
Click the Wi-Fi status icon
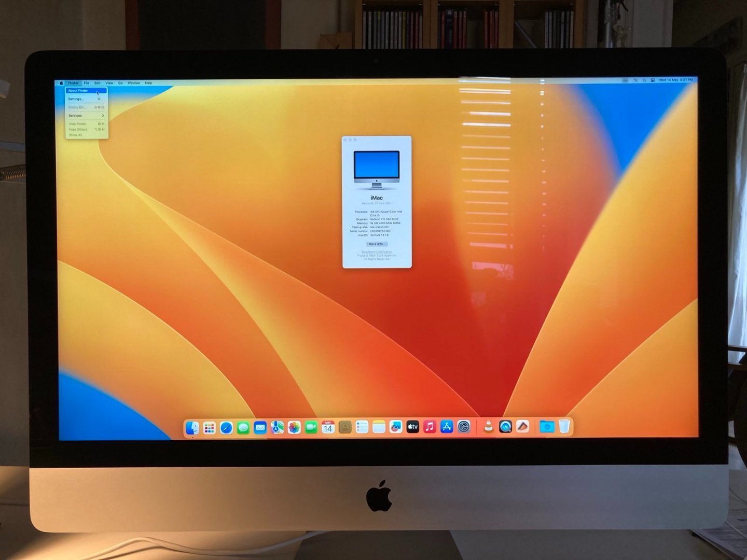(x=635, y=80)
